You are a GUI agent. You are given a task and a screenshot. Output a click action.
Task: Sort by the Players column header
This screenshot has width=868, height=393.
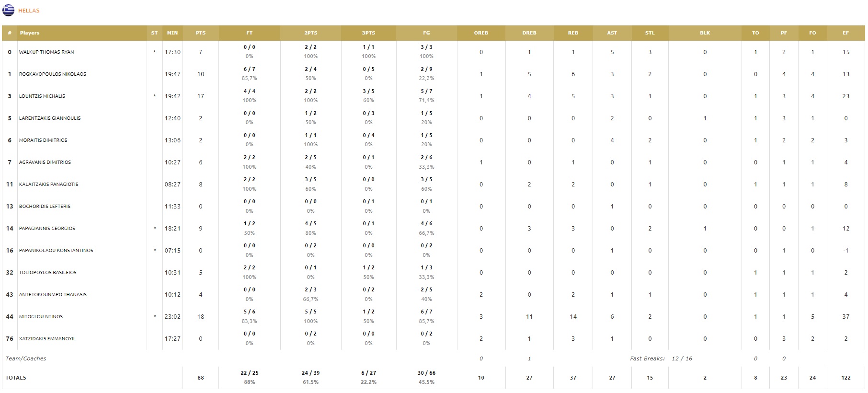[30, 33]
